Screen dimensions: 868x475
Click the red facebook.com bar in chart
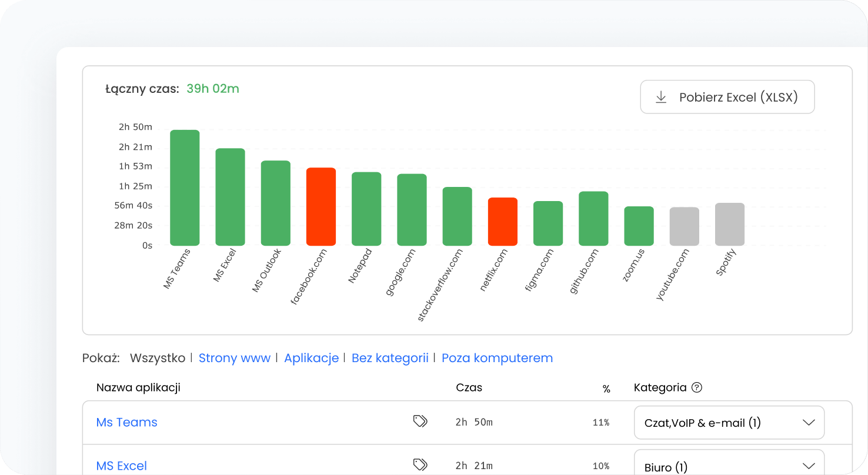point(321,206)
